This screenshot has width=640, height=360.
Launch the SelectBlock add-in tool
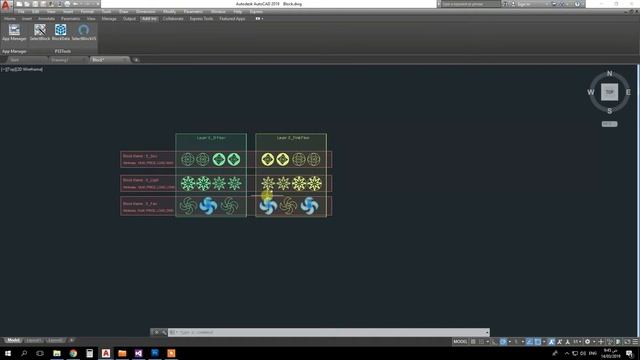pos(40,32)
